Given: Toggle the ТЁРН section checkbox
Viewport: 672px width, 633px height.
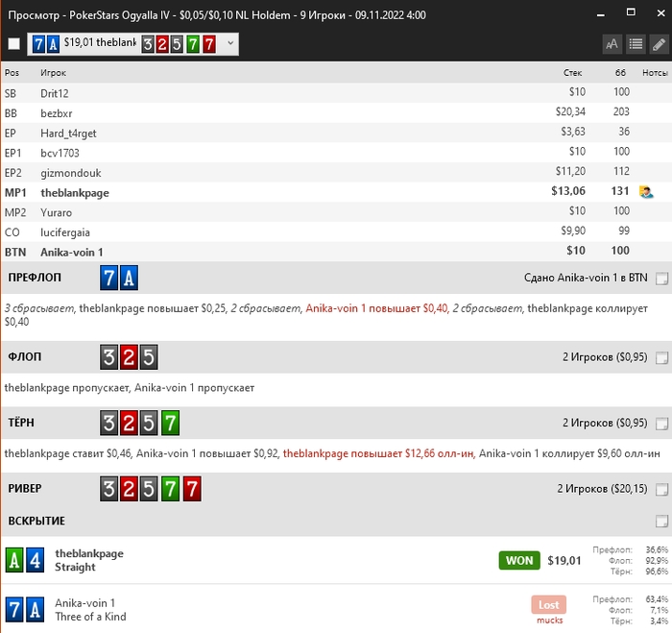Looking at the screenshot, I should (660, 424).
